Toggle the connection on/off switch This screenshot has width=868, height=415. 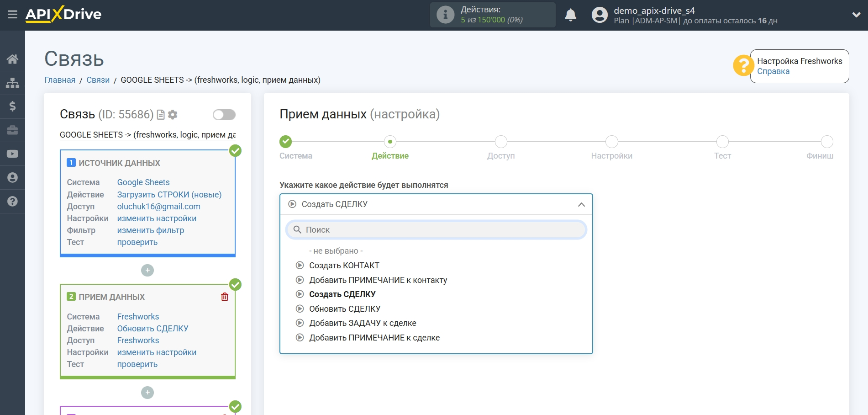tap(224, 115)
